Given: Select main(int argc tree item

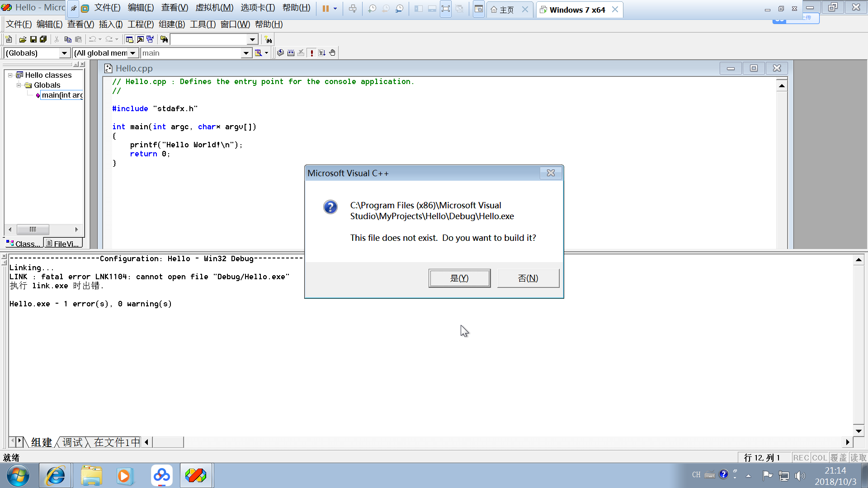Looking at the screenshot, I should (62, 95).
